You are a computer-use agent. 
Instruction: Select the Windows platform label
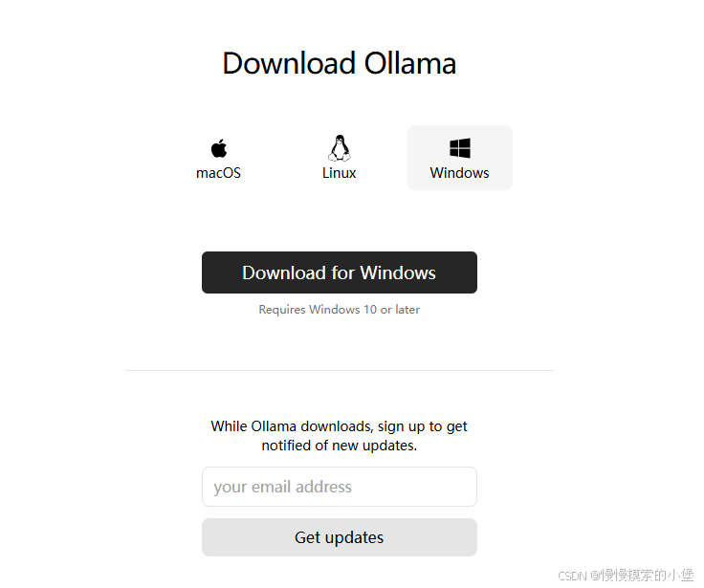(460, 173)
